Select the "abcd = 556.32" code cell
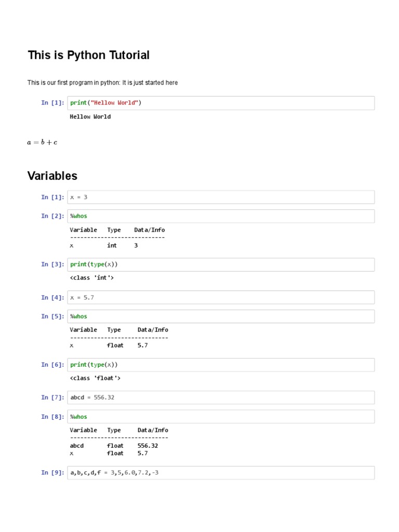 click(221, 398)
